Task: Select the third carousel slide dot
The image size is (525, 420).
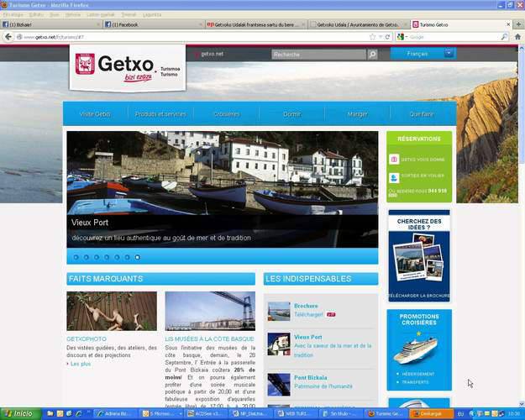Action: tap(97, 257)
